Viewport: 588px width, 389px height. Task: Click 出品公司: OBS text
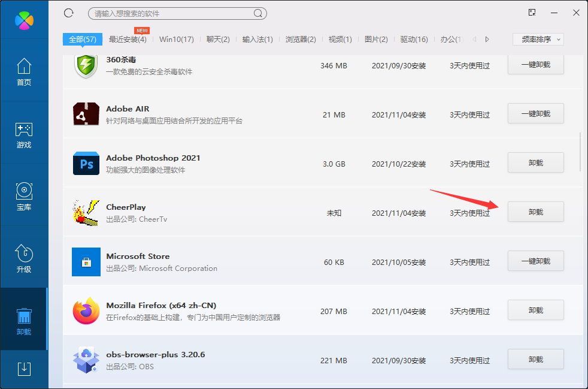click(130, 367)
